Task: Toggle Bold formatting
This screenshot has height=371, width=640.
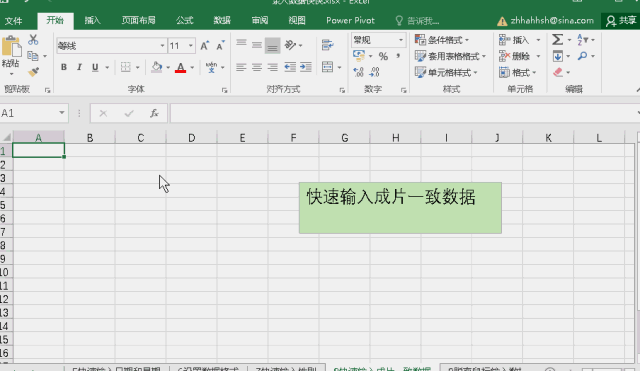Action: [64, 67]
